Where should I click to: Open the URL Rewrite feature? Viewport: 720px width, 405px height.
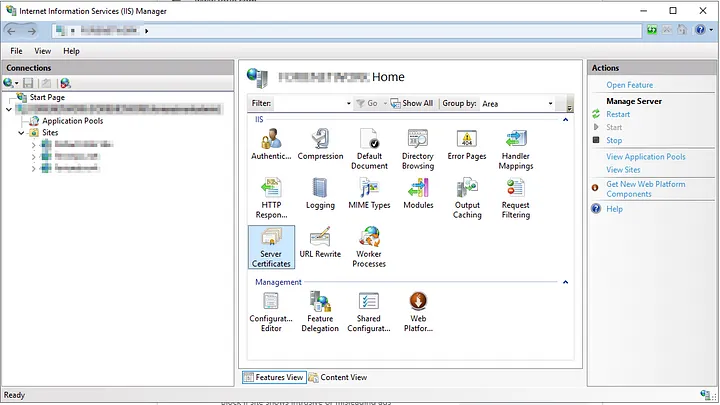coord(320,242)
